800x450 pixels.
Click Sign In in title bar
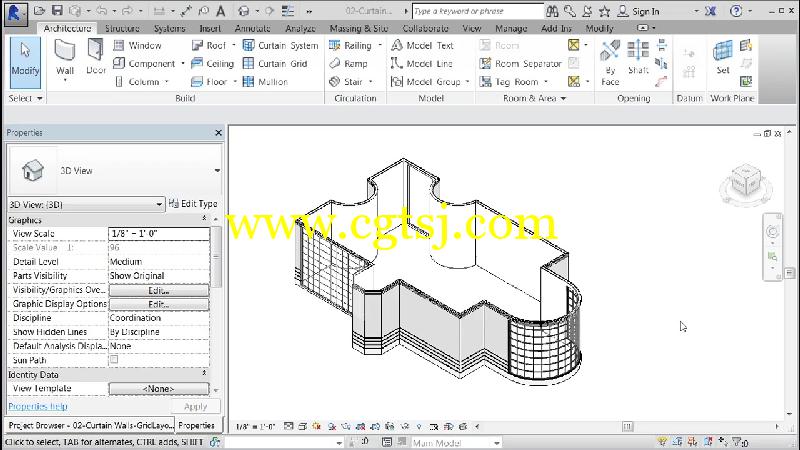pos(645,11)
